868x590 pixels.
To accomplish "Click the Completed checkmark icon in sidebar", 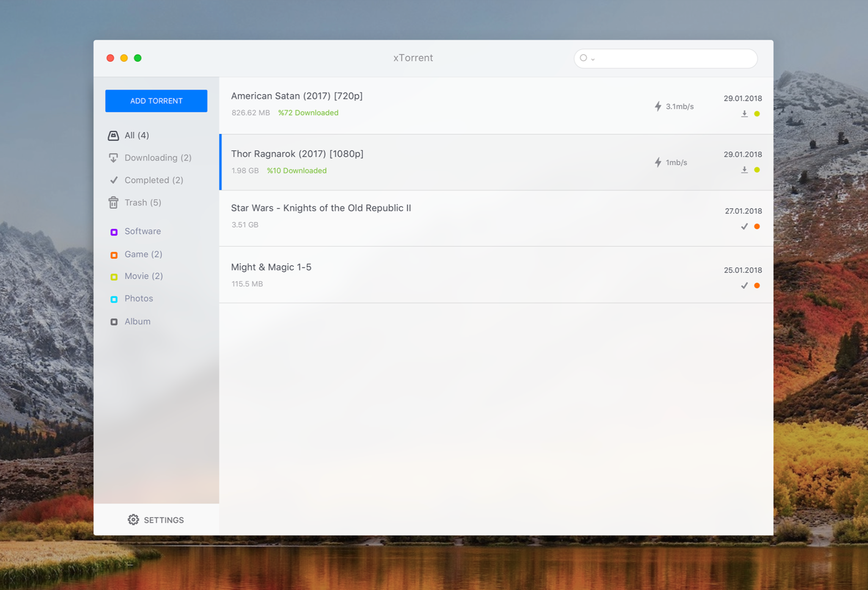I will click(x=113, y=180).
